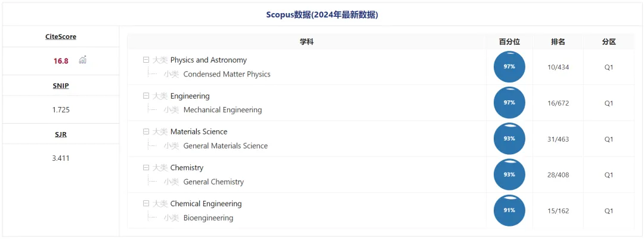Viewport: 644px width, 239px height.
Task: Click the 97% percentile circle for Condensed Matter Physics
Action: [x=509, y=67]
